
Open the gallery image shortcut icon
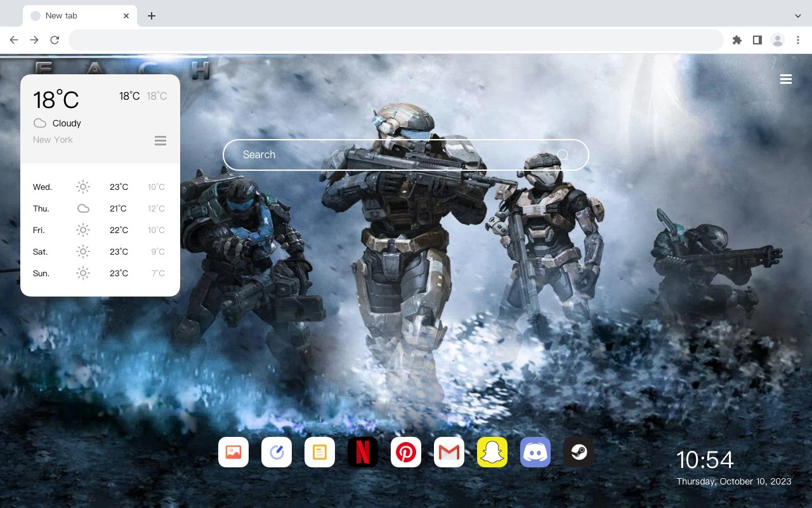(233, 452)
